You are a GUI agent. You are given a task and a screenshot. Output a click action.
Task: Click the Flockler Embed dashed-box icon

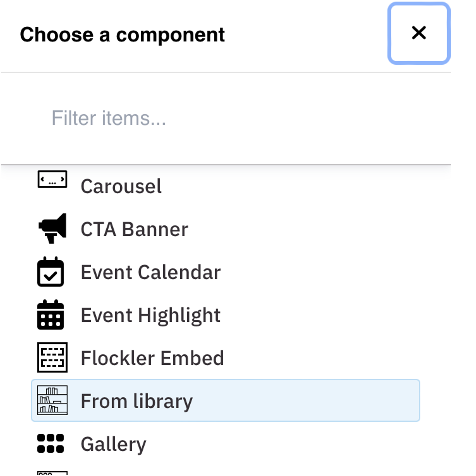pyautogui.click(x=52, y=357)
